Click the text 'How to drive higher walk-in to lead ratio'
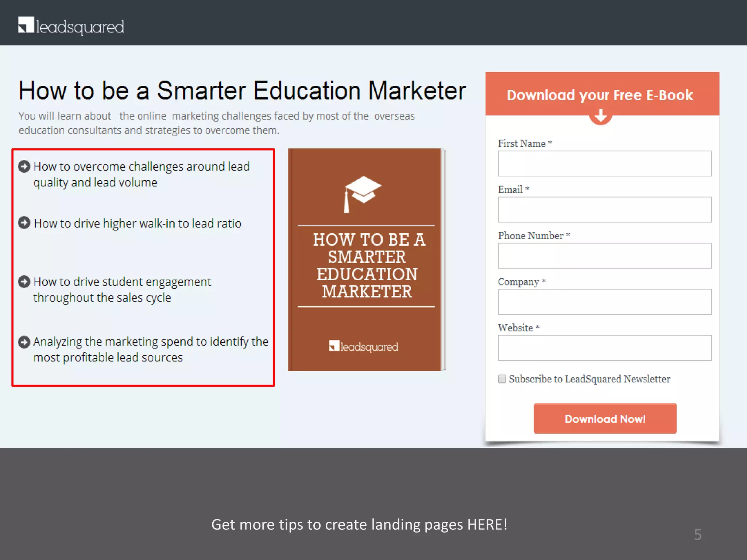The height and width of the screenshot is (560, 747). pos(138,223)
